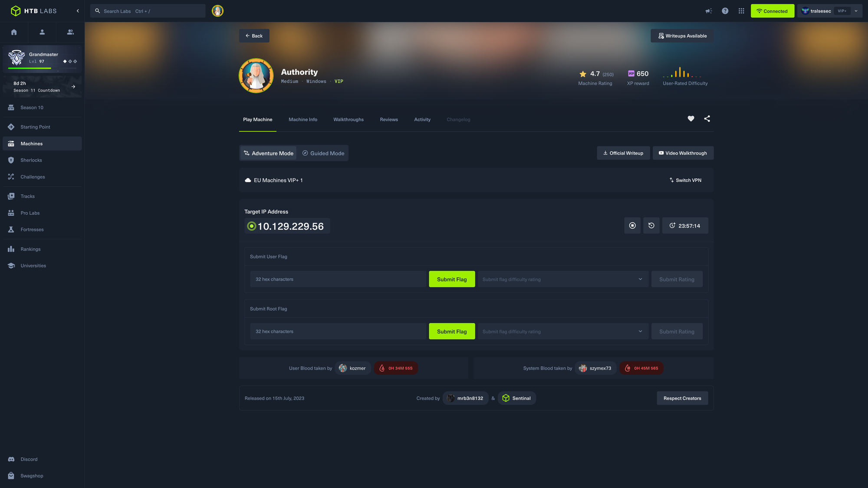This screenshot has height=488, width=868.
Task: Open root flag difficulty rating dropdown
Action: 563,331
